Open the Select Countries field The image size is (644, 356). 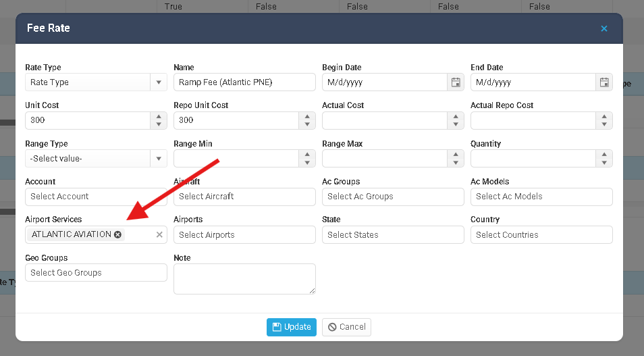point(541,235)
